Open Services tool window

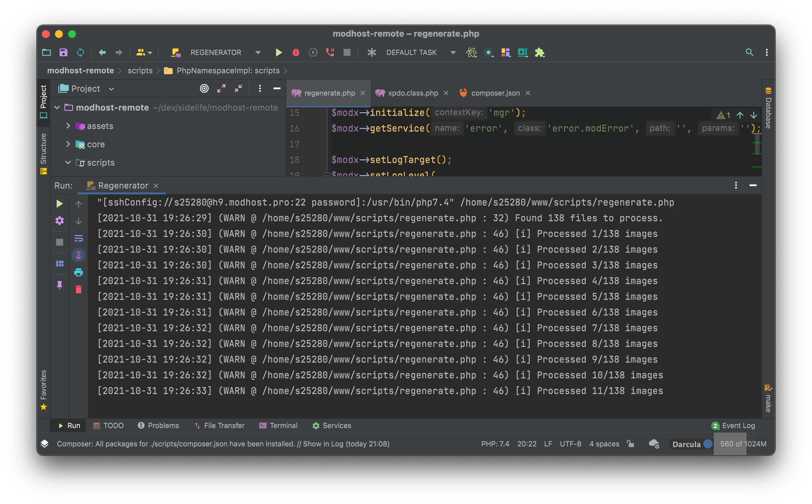coord(331,426)
